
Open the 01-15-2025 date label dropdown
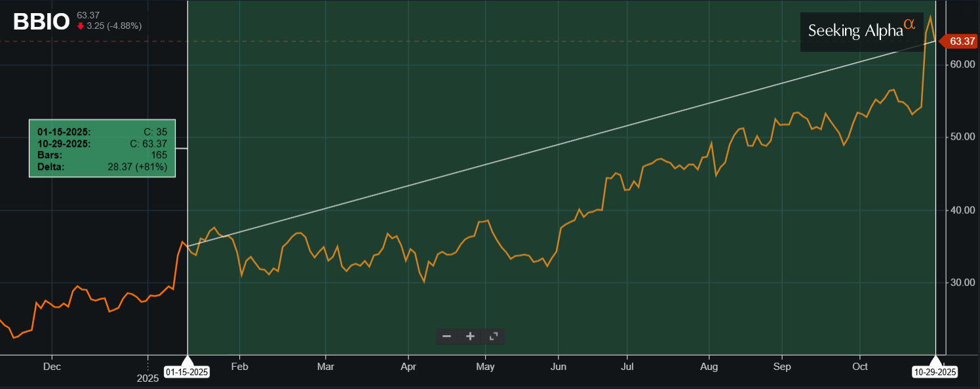187,371
